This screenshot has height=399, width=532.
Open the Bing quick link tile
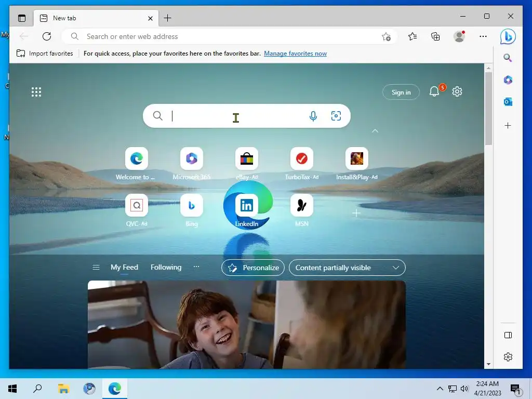pos(192,205)
